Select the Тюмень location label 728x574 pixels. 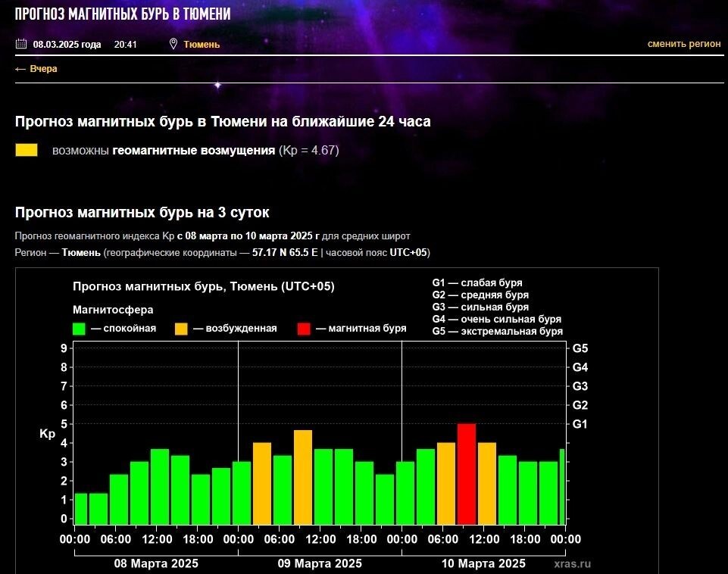(200, 44)
